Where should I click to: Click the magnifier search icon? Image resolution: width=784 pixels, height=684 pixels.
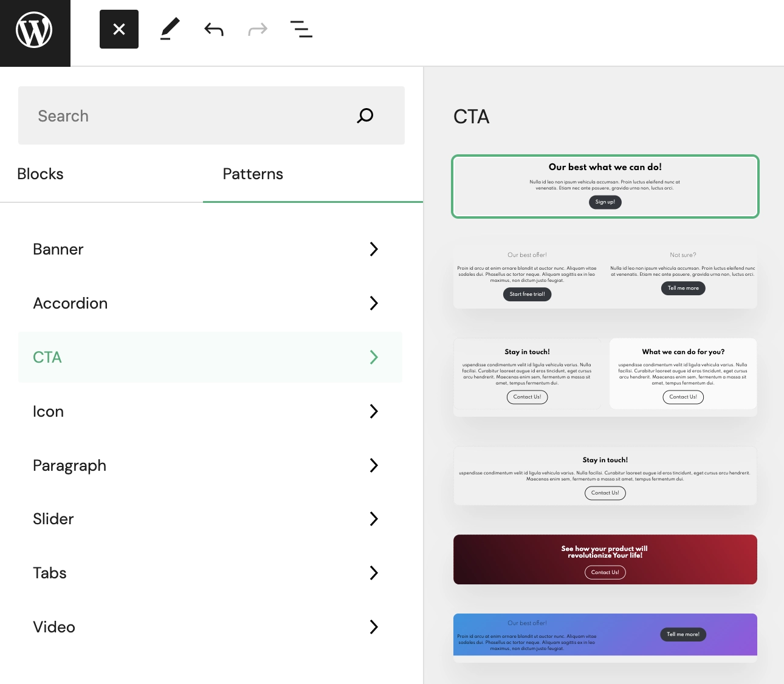365,115
